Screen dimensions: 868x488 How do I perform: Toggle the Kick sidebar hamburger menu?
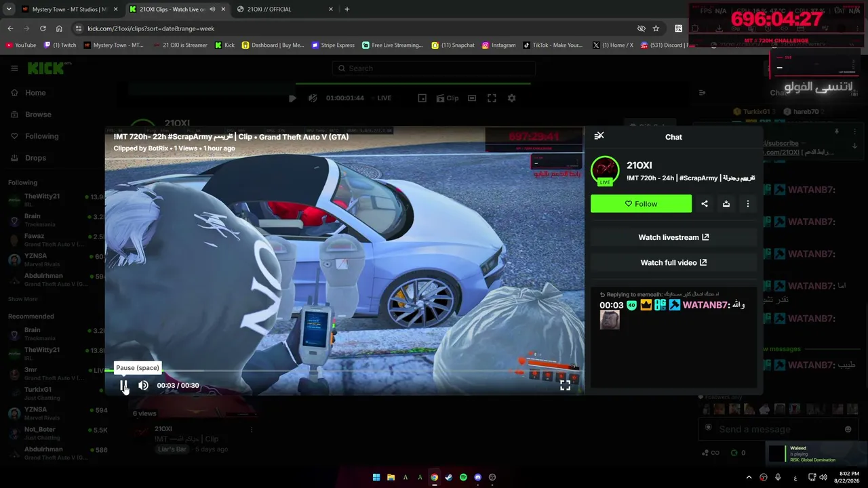pyautogui.click(x=14, y=68)
